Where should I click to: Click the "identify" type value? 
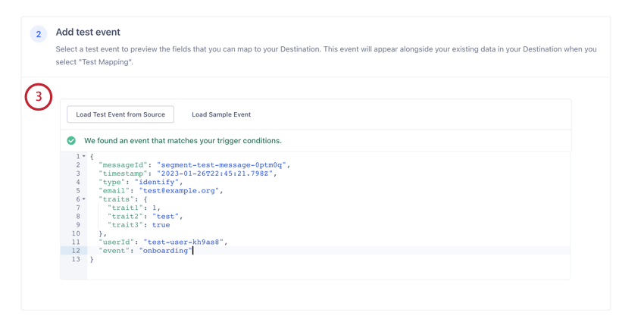[158, 182]
